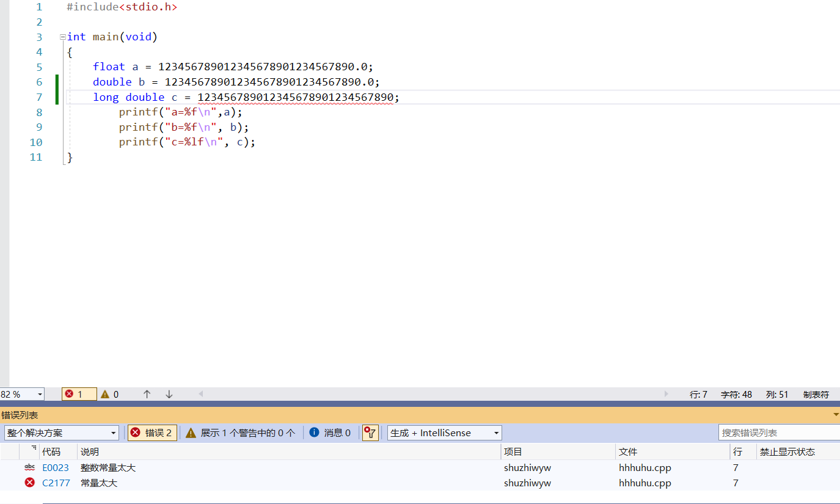The height and width of the screenshot is (504, 840).
Task: Open the C2177 error code link
Action: pos(56,483)
